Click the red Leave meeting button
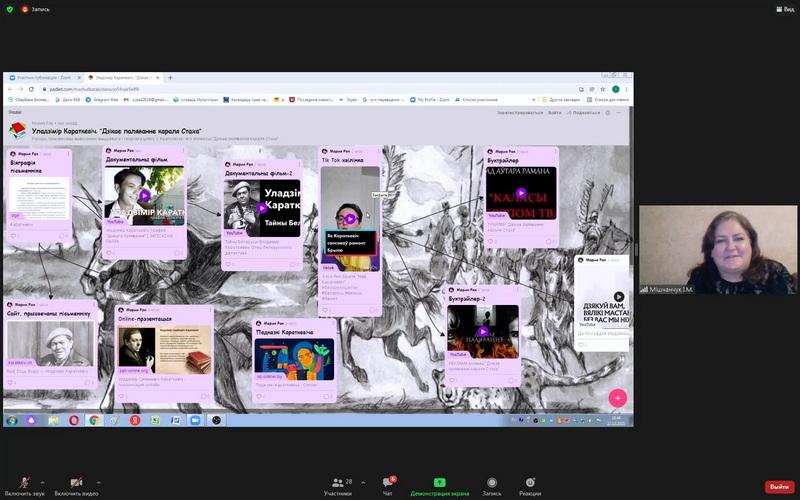This screenshot has width=800, height=500. pos(779,487)
